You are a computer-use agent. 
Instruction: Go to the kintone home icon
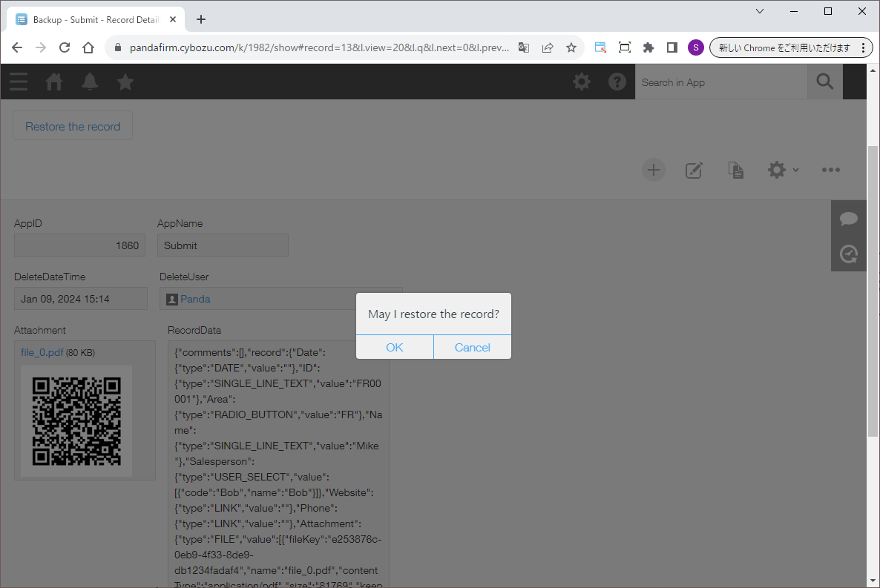coord(54,82)
